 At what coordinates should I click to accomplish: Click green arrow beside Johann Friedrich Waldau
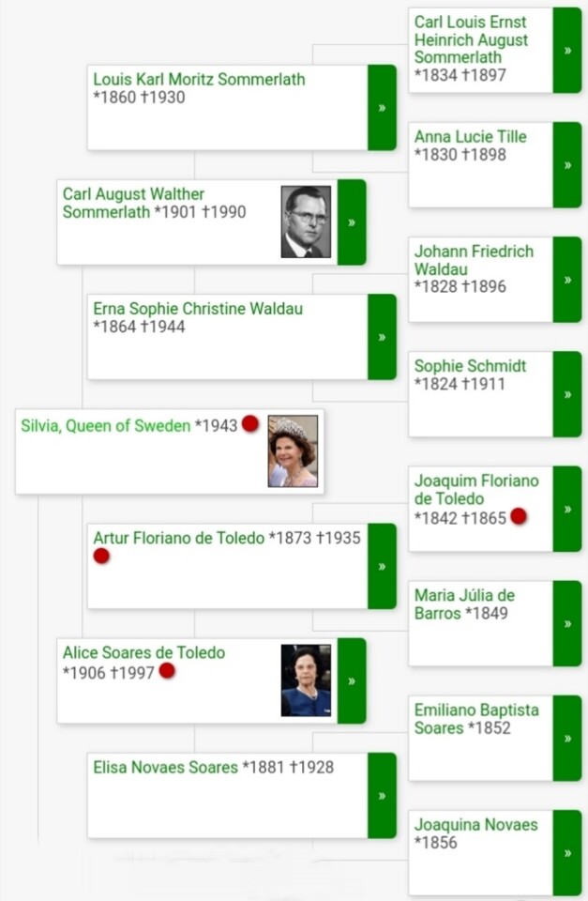567,280
